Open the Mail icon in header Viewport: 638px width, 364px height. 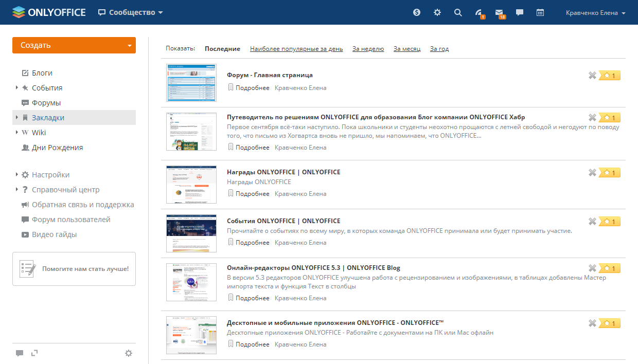pos(499,13)
